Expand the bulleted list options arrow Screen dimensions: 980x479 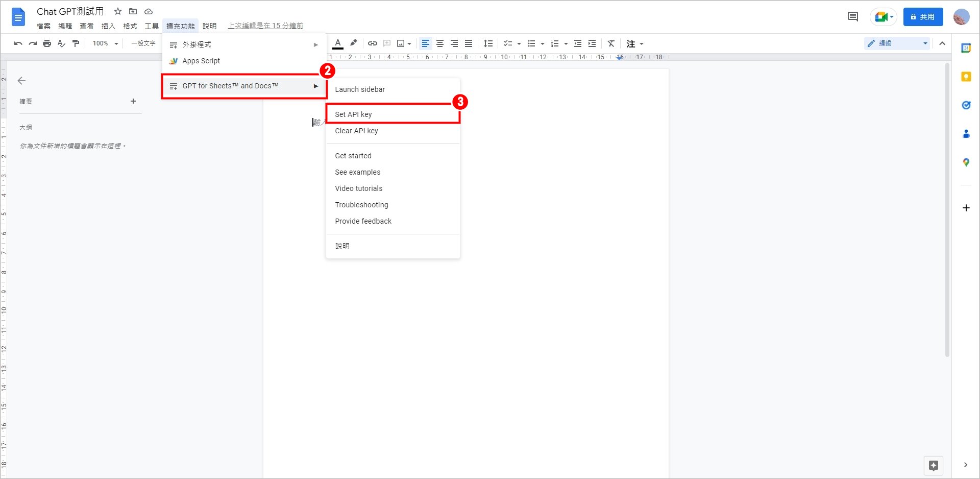(543, 44)
